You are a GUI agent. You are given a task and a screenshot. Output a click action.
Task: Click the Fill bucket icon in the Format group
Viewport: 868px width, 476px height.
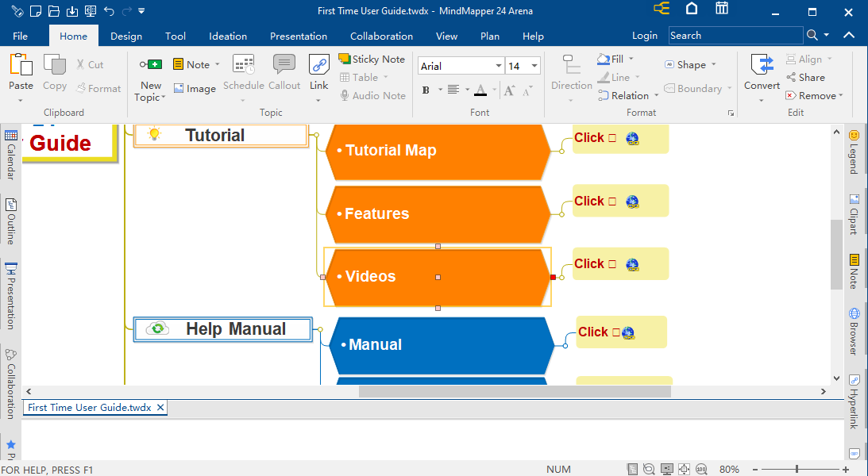(604, 59)
